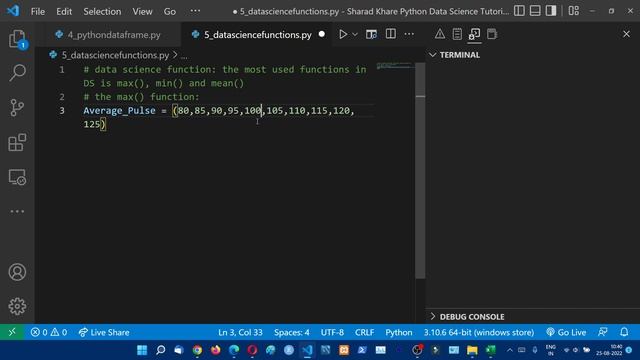The image size is (640, 360).
Task: Open the Source Control view
Action: click(x=17, y=108)
